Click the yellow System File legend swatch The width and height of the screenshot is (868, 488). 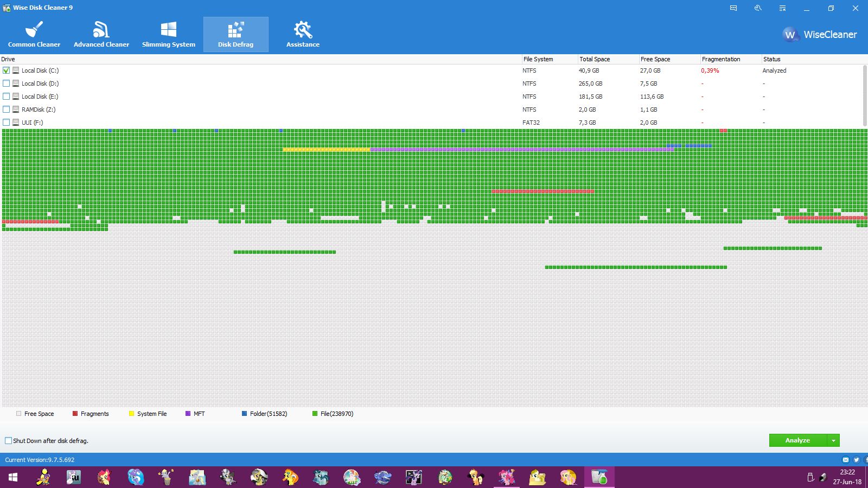click(131, 414)
